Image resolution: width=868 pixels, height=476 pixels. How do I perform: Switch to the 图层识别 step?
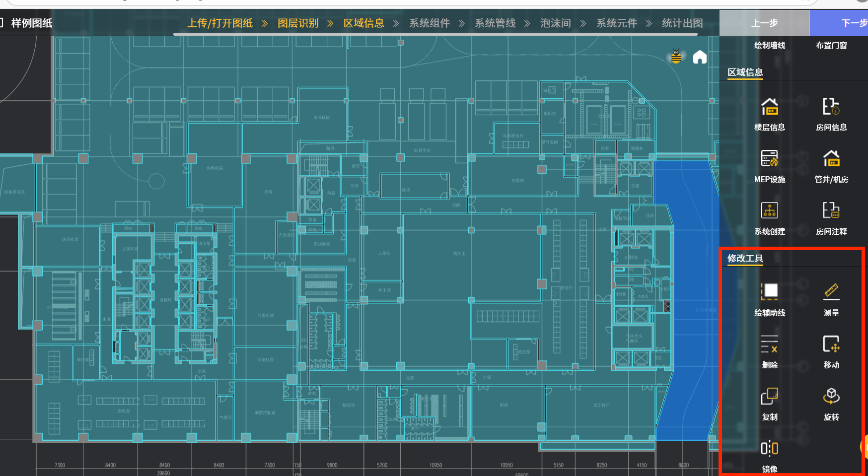(x=298, y=23)
